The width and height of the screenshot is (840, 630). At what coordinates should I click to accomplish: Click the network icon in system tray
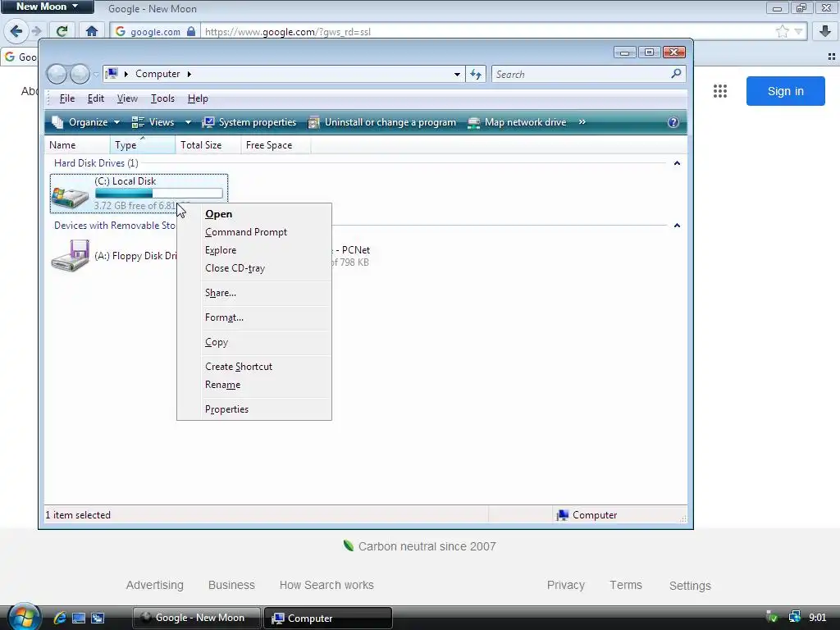tap(794, 617)
